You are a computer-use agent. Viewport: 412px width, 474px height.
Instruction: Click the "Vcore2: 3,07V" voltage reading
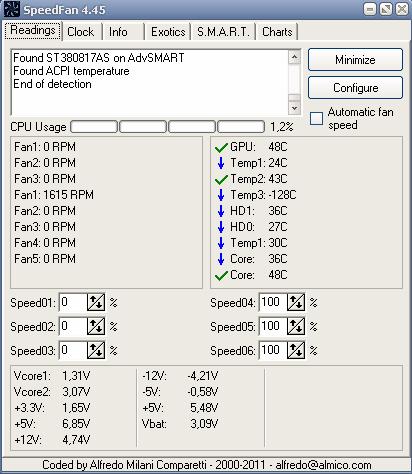[x=52, y=392]
